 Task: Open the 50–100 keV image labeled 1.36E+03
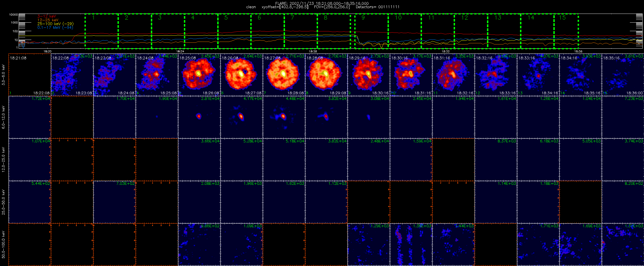point(411,244)
